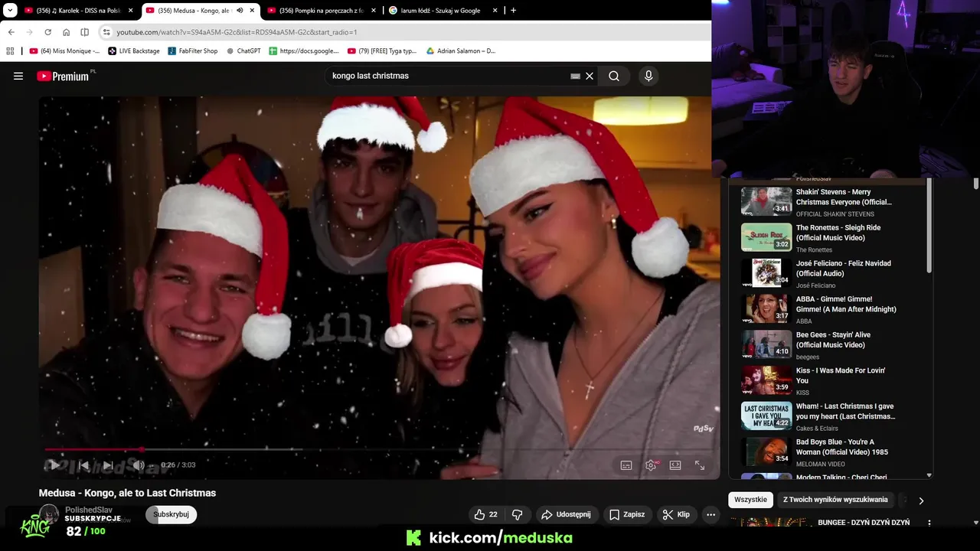Skip to the next video in playlist
This screenshot has width=980, height=551.
coord(108,465)
